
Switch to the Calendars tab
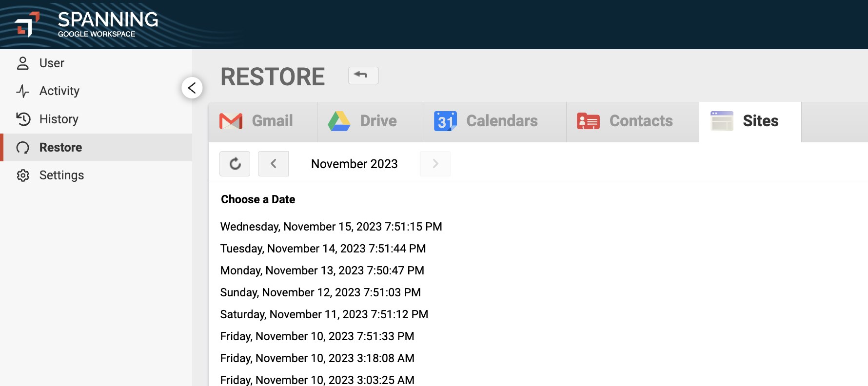494,121
